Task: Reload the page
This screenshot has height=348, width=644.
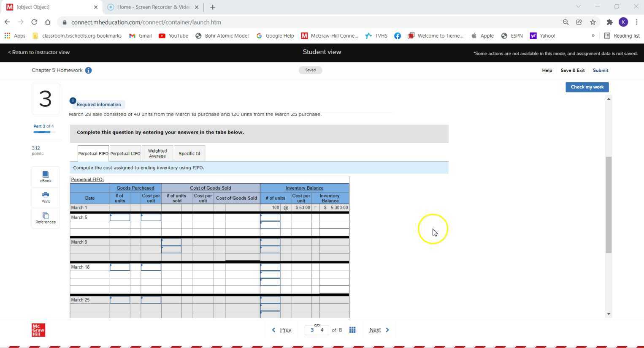Action: coord(34,22)
